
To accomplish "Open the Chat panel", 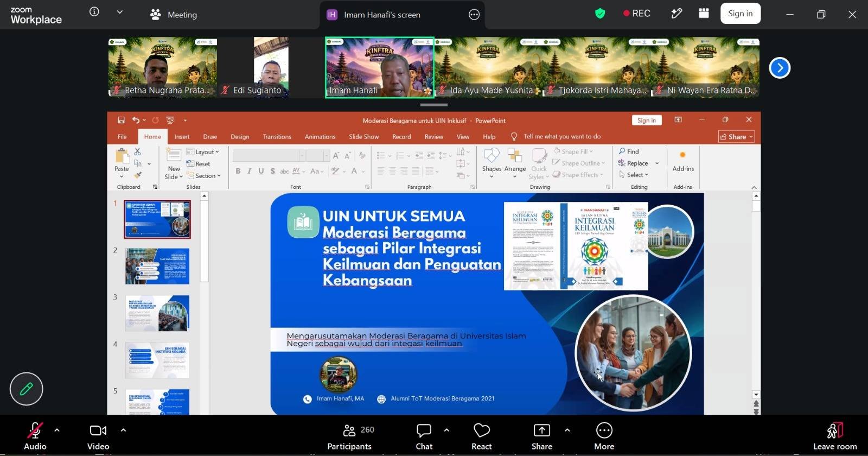I will (424, 436).
